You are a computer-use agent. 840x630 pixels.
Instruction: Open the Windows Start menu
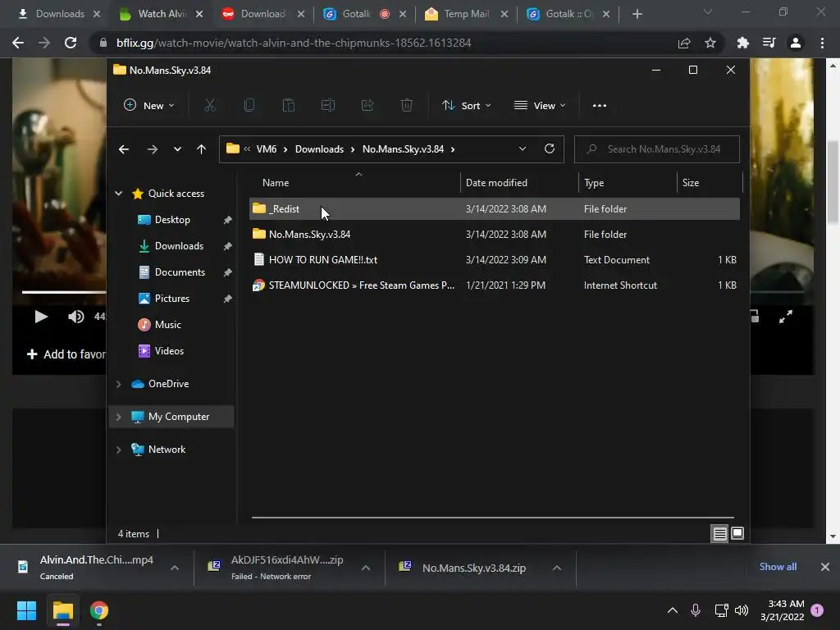[x=27, y=610]
